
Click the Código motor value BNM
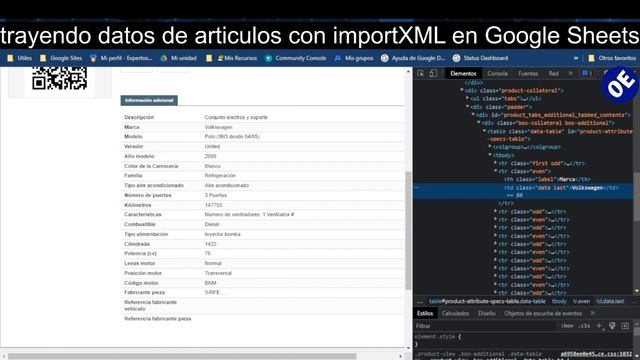pos(211,283)
